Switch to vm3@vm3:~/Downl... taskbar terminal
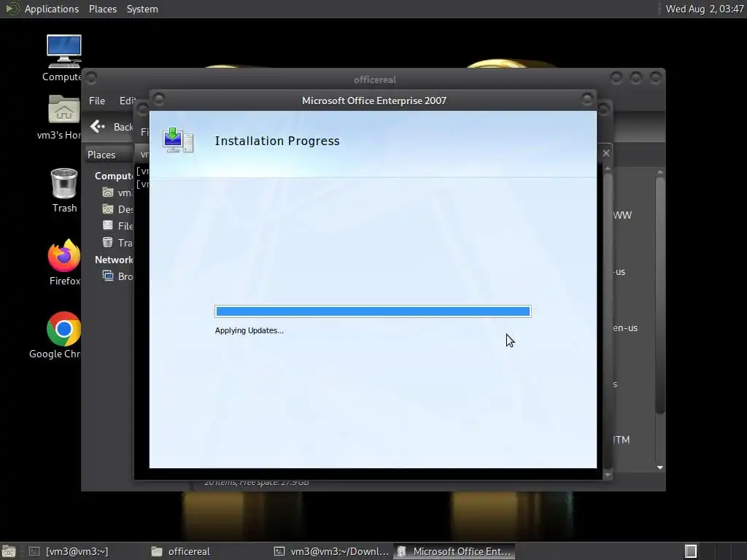Screen dimensions: 747x560 (332, 551)
